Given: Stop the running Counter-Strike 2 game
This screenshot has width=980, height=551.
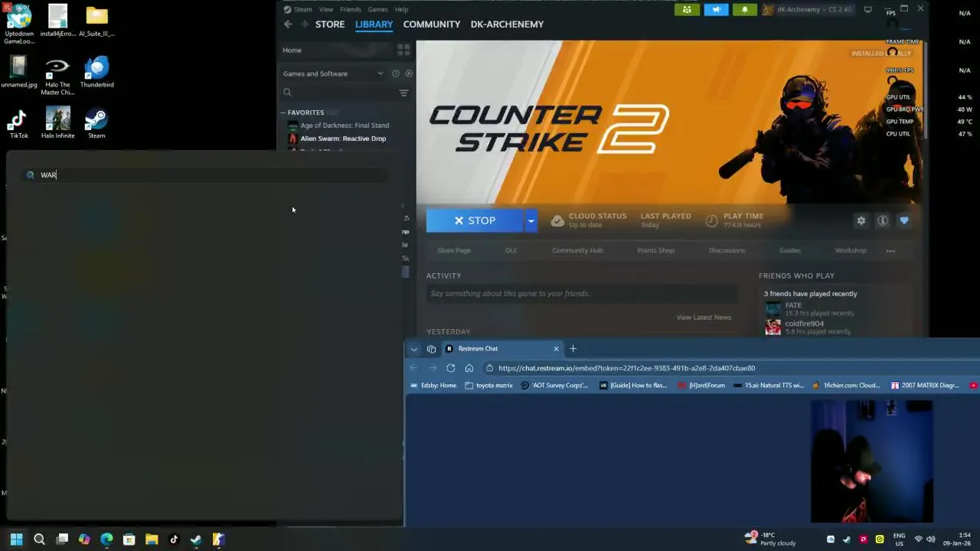Looking at the screenshot, I should pyautogui.click(x=475, y=220).
